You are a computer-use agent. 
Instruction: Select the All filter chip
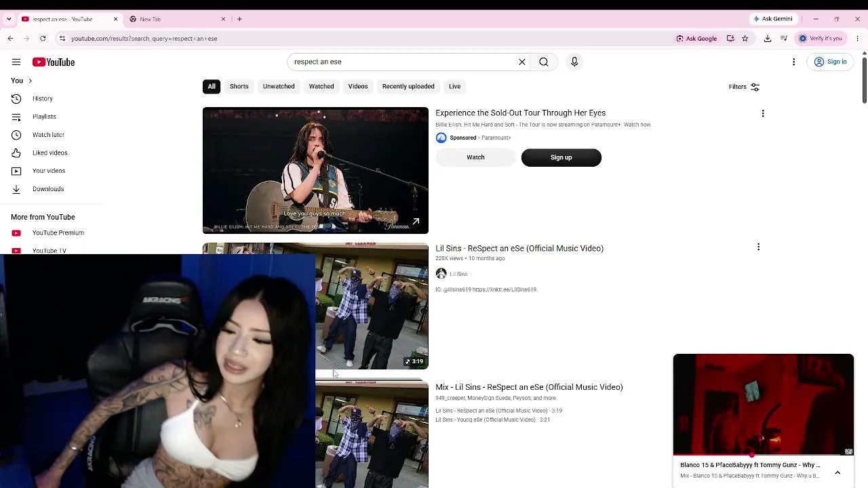tap(212, 87)
